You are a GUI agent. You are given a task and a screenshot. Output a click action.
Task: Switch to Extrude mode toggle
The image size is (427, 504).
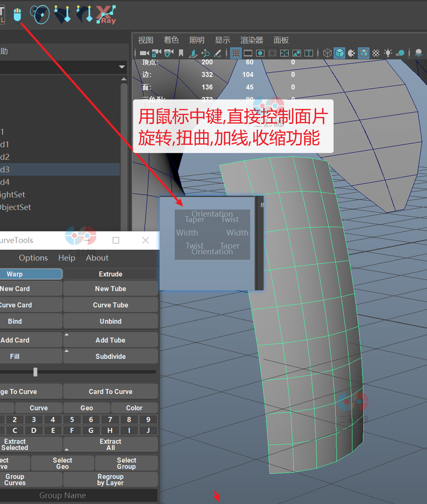pos(110,274)
